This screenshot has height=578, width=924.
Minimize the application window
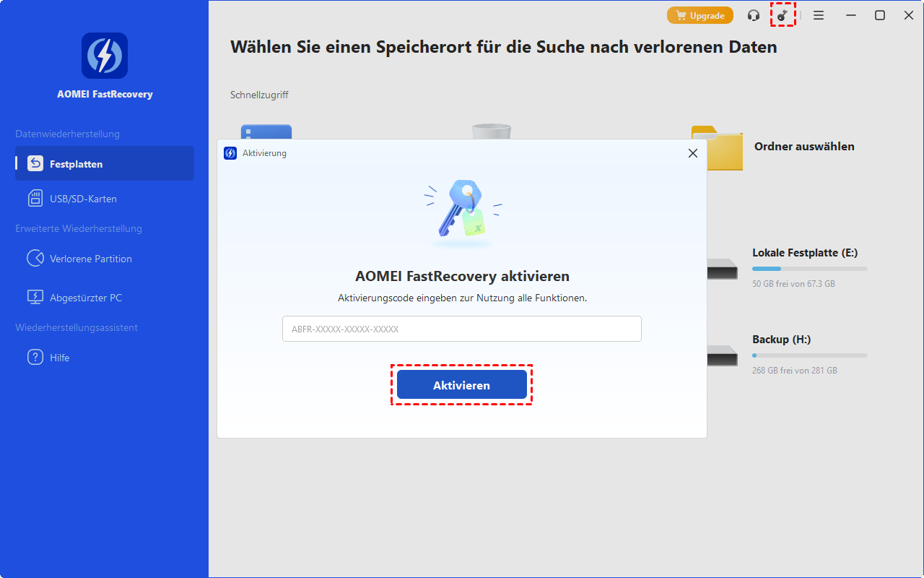click(x=851, y=15)
